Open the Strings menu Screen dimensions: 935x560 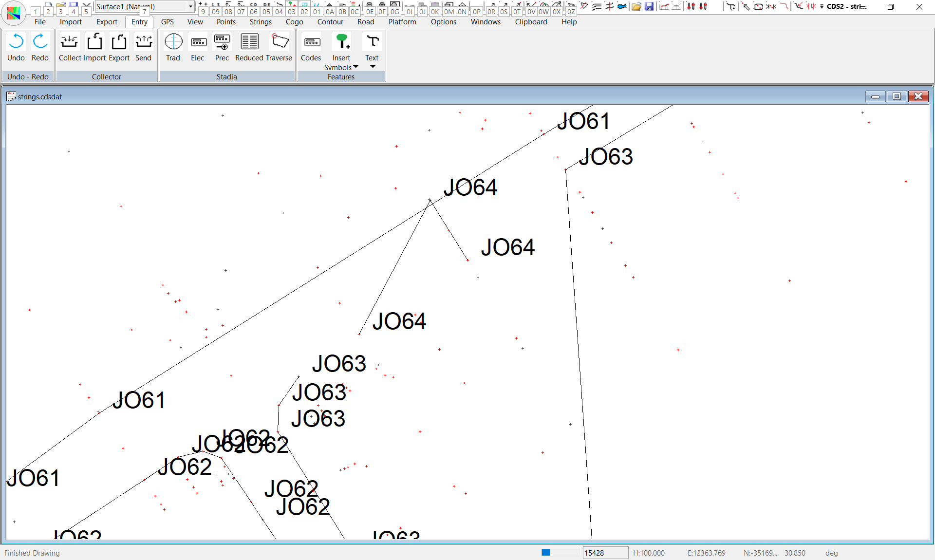coord(261,22)
